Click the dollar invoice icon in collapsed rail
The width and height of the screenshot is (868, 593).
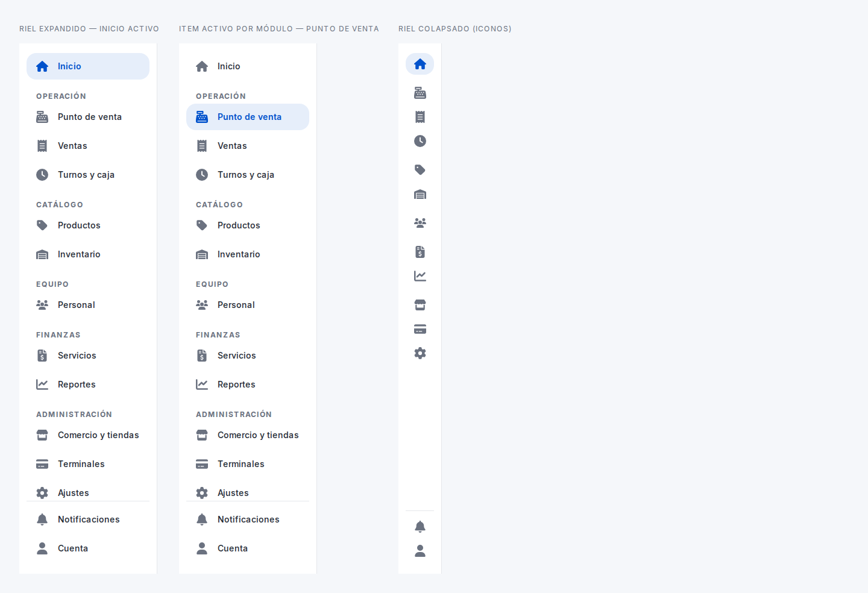[x=420, y=252]
